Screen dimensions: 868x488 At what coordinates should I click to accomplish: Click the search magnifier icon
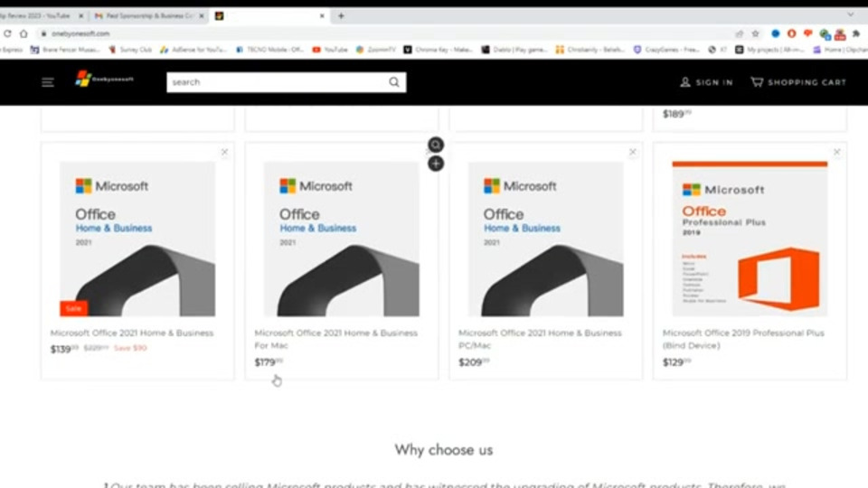point(394,82)
